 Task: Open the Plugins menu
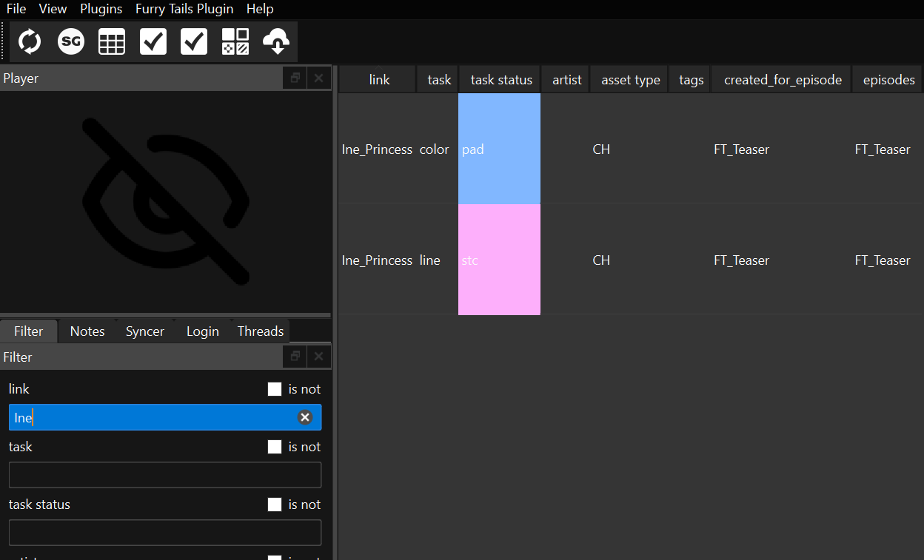click(101, 9)
